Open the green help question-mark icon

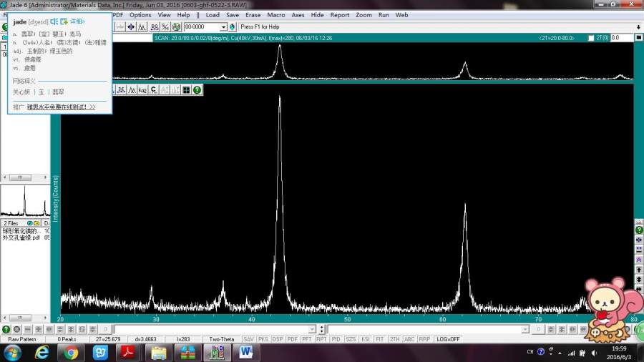[x=197, y=89]
